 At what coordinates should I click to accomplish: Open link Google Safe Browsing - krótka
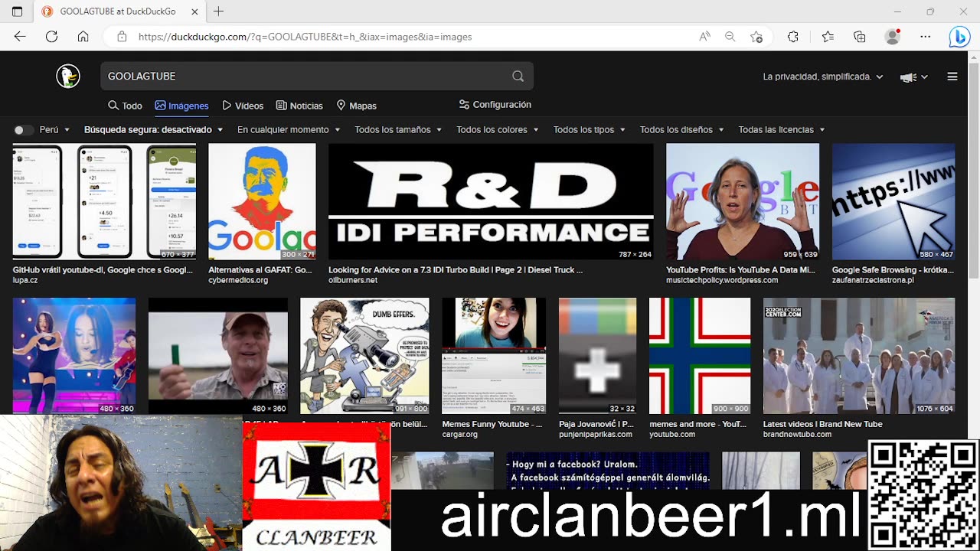tap(893, 270)
